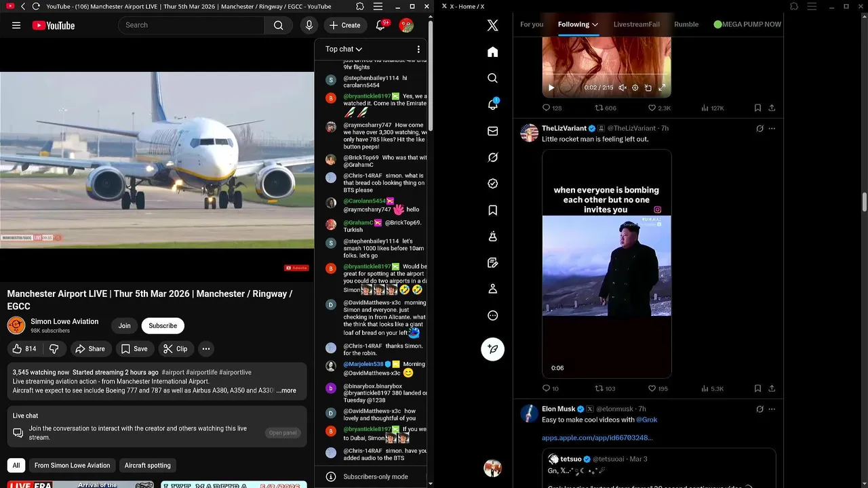
Task: Switch to the MEGA PUMP NOW tab
Action: pos(747,24)
